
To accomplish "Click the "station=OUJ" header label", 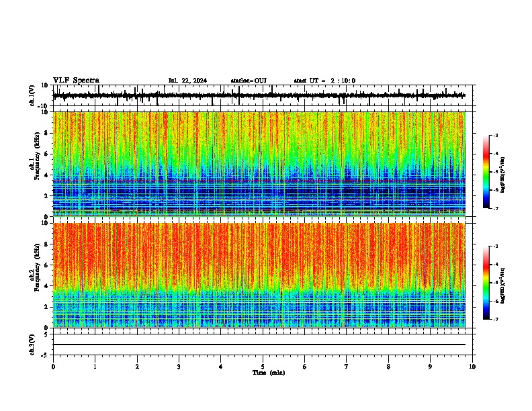I will pos(249,81).
